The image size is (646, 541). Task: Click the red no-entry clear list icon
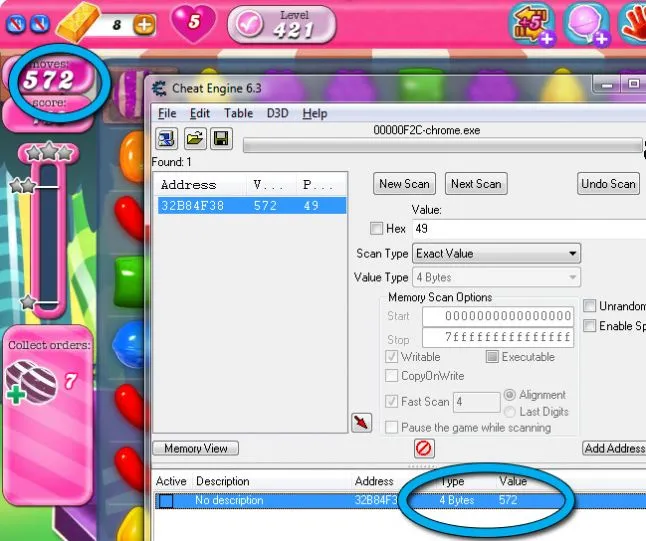[x=424, y=448]
